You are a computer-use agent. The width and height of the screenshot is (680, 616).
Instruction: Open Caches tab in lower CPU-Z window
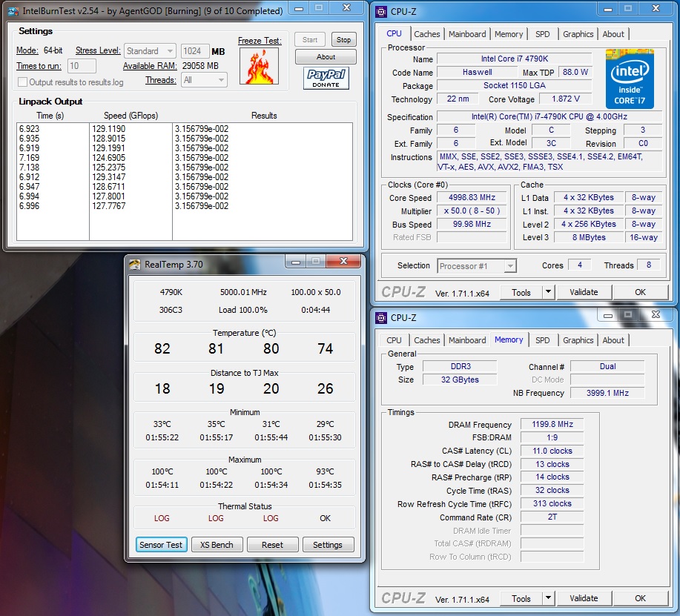pos(426,340)
